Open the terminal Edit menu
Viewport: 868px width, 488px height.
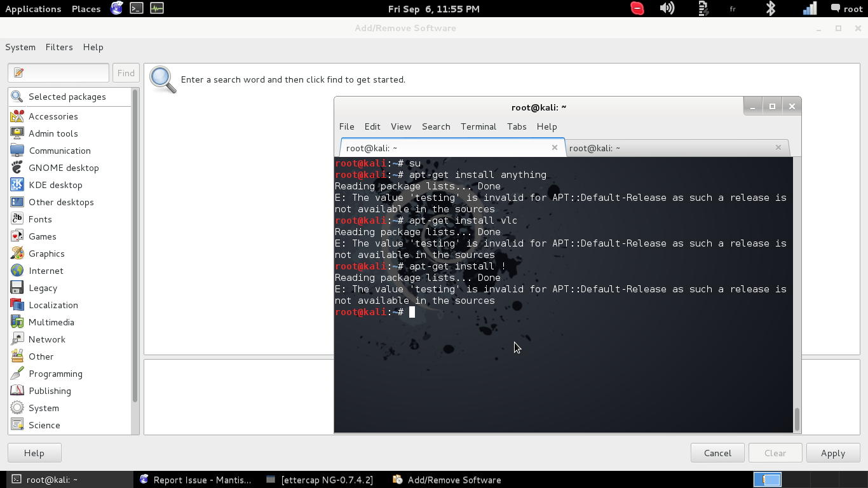372,126
